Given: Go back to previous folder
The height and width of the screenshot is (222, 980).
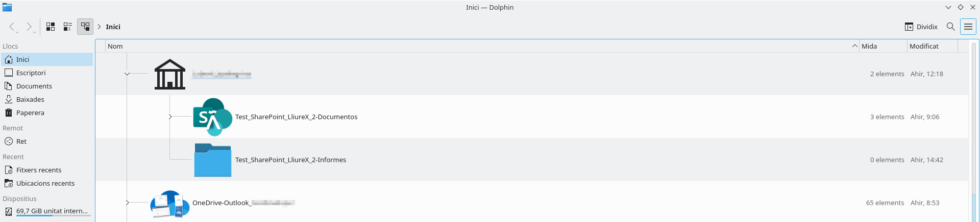Looking at the screenshot, I should [x=12, y=27].
